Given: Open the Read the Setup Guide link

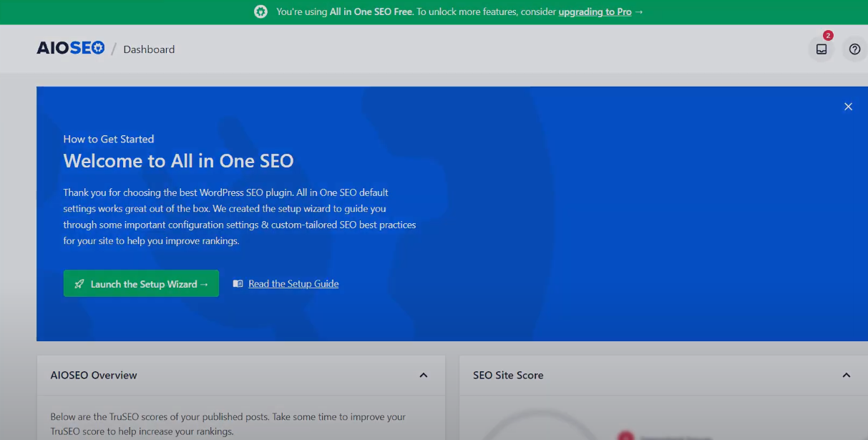Looking at the screenshot, I should pyautogui.click(x=293, y=283).
